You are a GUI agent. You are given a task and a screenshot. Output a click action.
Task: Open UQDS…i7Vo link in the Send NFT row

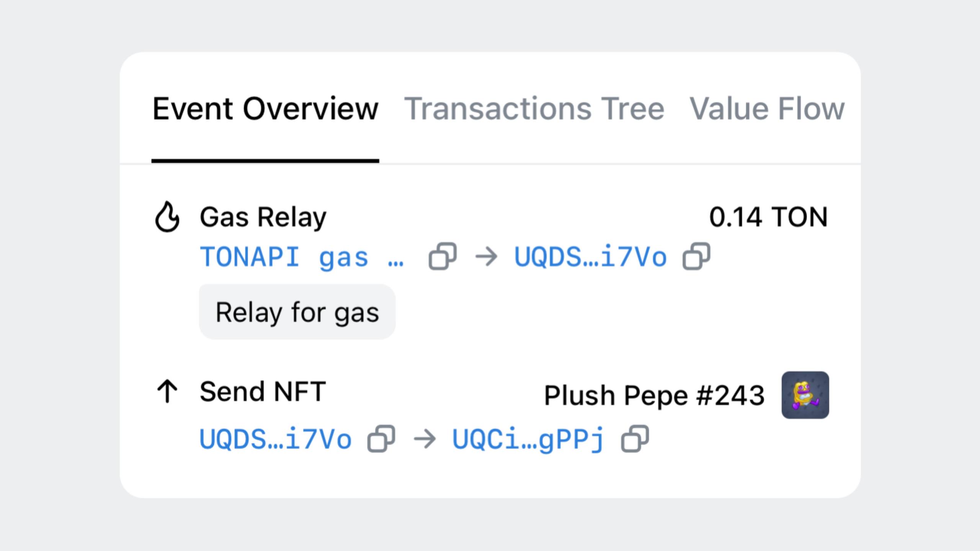[x=275, y=439]
